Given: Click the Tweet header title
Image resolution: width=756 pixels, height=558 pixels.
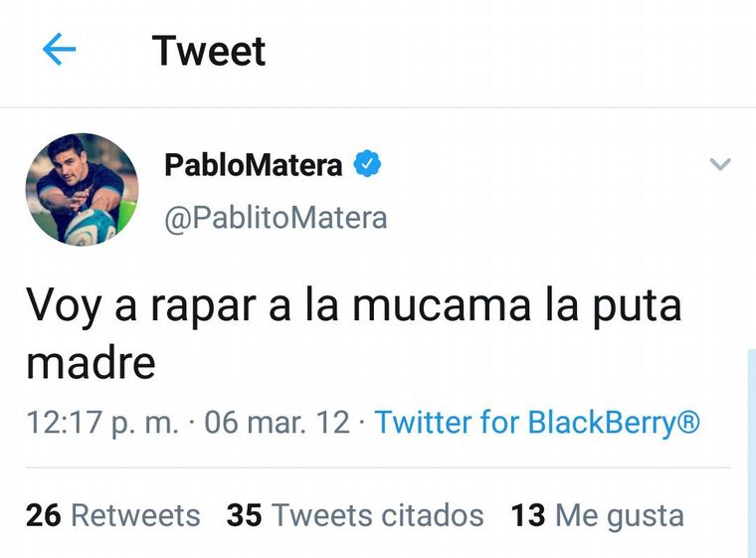Looking at the screenshot, I should pyautogui.click(x=209, y=51).
